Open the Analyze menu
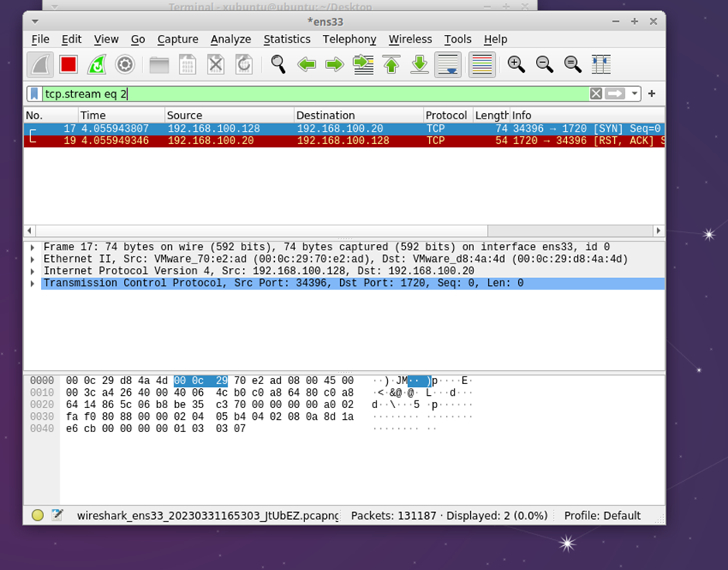Screen dimensions: 728x570 coord(231,39)
